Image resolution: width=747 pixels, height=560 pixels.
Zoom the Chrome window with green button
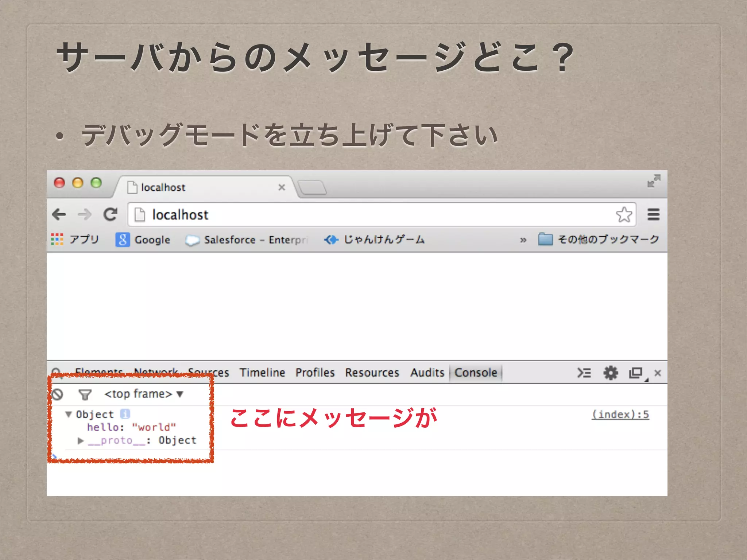(96, 183)
